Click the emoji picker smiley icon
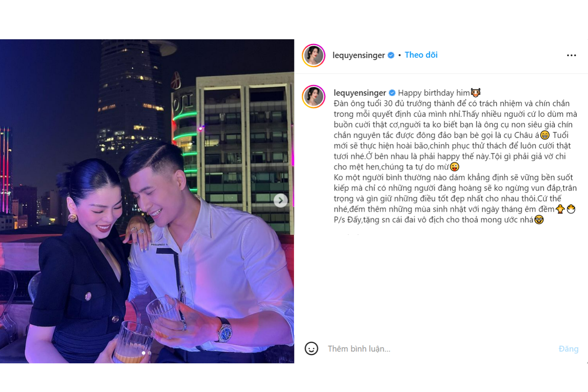This screenshot has width=588, height=392. coord(311,348)
